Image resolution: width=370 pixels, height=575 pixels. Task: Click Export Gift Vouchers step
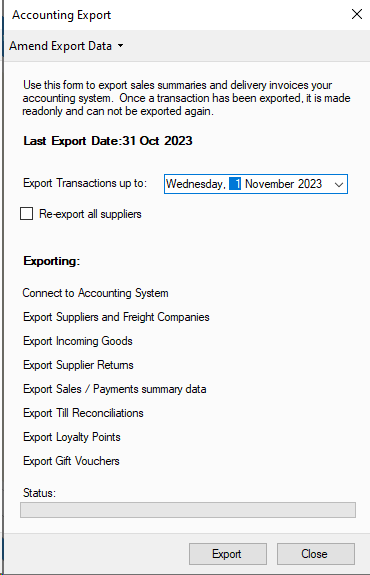pyautogui.click(x=71, y=461)
